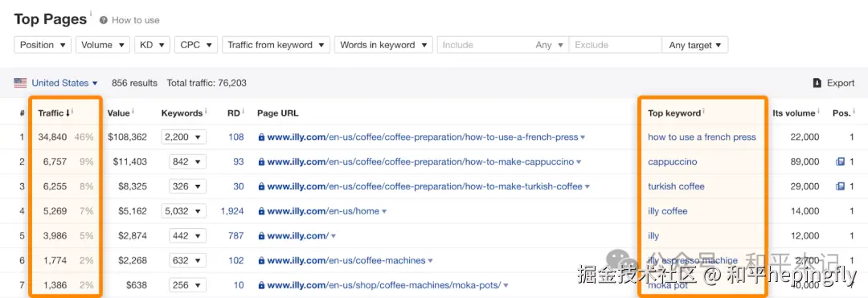This screenshot has height=298, width=868.
Task: Expand arrow after cappuccino URL
Action: 579,162
